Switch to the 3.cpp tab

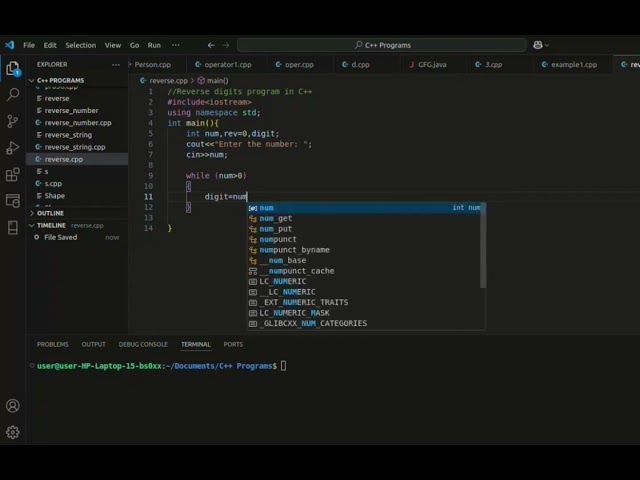[x=493, y=64]
